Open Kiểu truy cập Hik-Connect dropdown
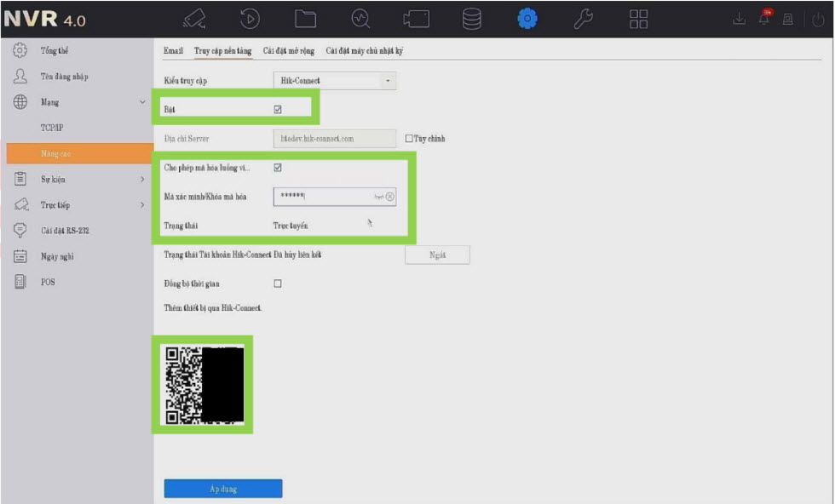This screenshot has height=504, width=835. point(334,81)
